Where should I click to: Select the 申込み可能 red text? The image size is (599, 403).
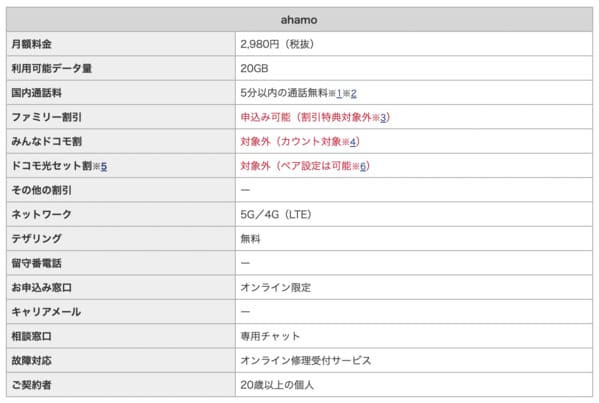pos(266,117)
